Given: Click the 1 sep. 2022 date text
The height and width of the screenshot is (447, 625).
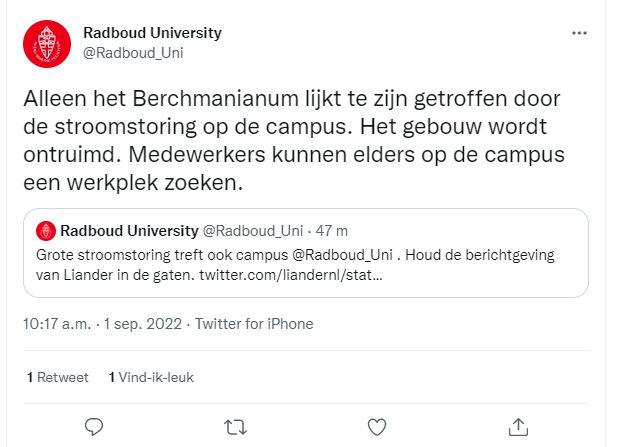Looking at the screenshot, I should 143,324.
